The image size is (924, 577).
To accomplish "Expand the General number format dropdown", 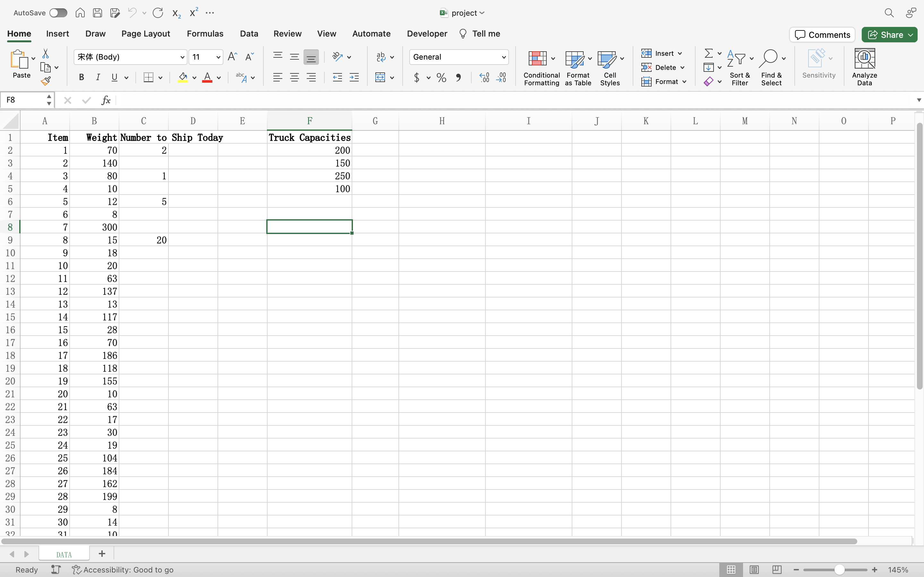I will click(504, 57).
